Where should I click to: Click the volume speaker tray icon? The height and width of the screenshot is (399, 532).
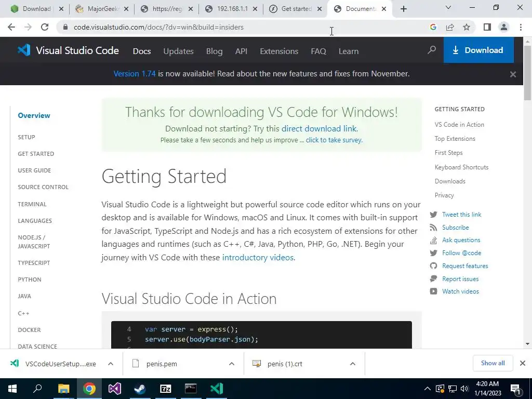[464, 389]
